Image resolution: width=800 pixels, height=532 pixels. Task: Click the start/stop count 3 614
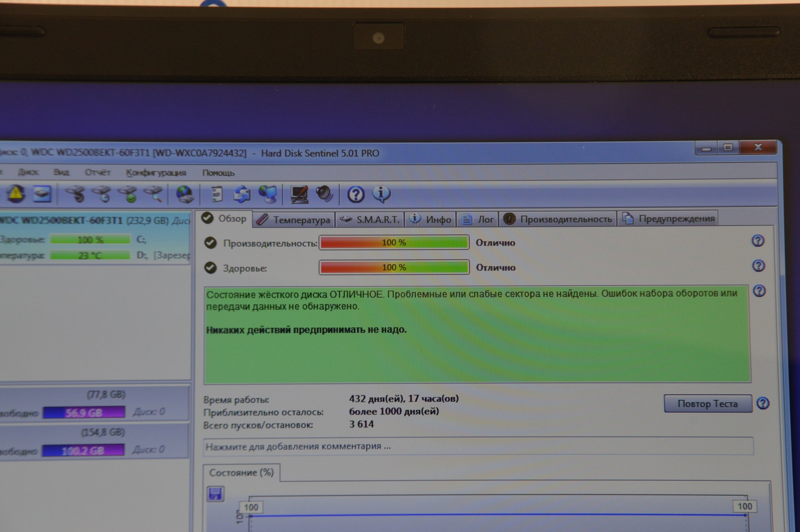point(362,424)
